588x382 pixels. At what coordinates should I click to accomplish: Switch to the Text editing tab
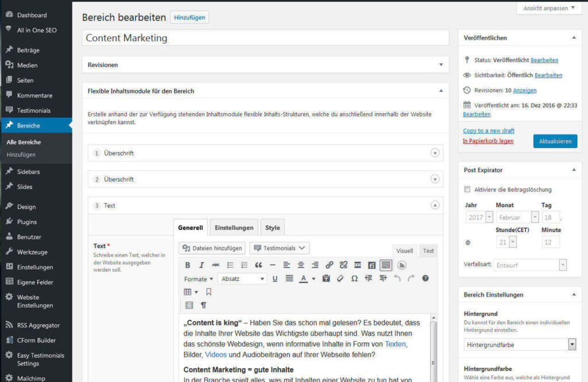pos(428,251)
